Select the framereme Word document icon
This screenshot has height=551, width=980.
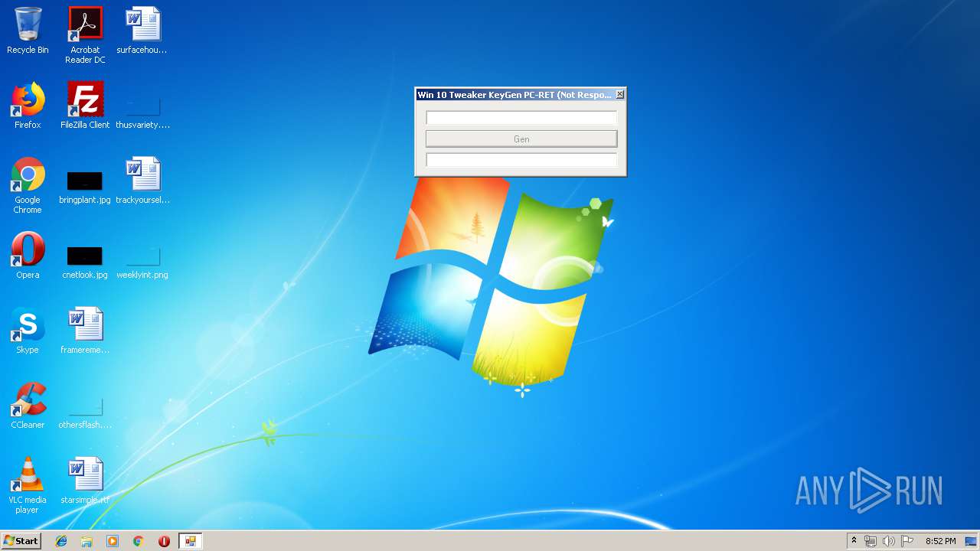85,331
